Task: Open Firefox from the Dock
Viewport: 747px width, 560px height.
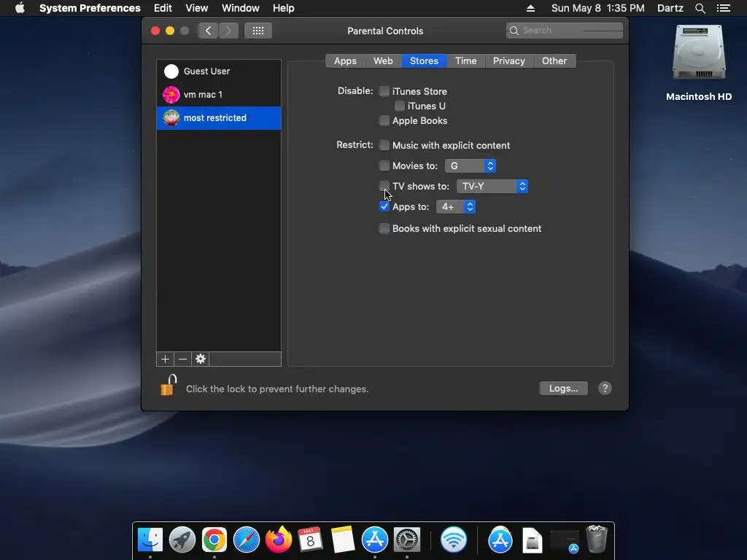Action: coord(279,540)
